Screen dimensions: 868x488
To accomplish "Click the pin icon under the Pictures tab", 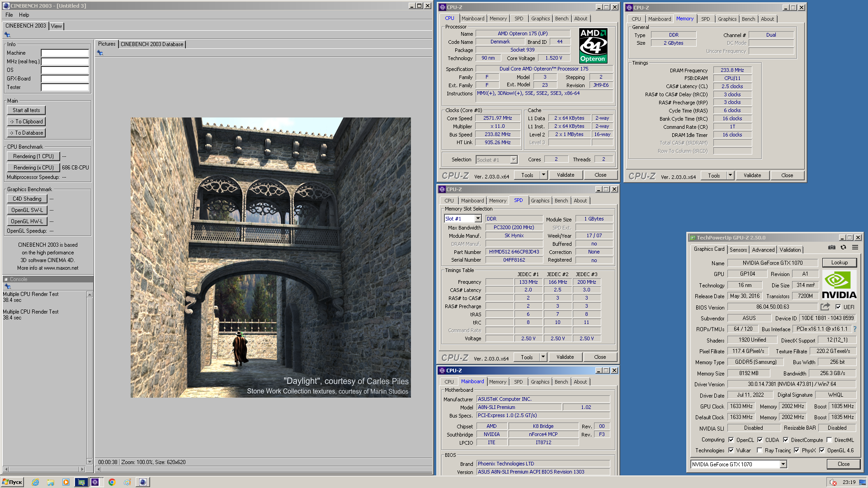I will click(x=100, y=53).
